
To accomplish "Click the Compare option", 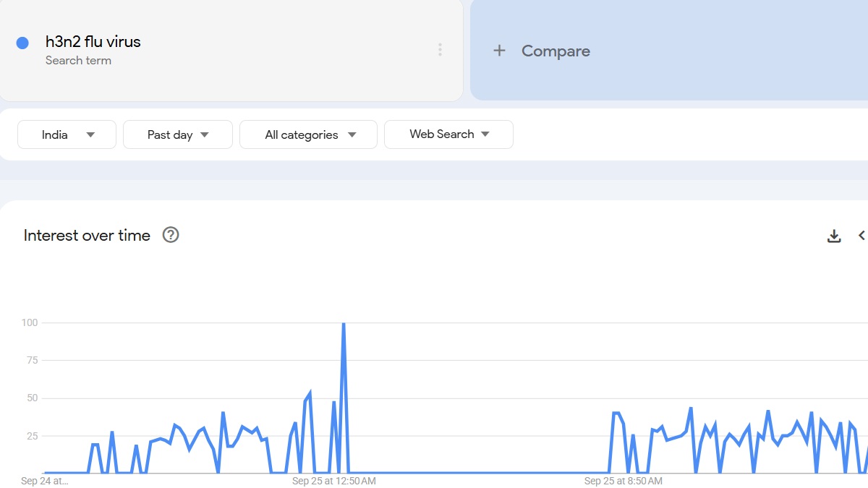I will (x=556, y=50).
